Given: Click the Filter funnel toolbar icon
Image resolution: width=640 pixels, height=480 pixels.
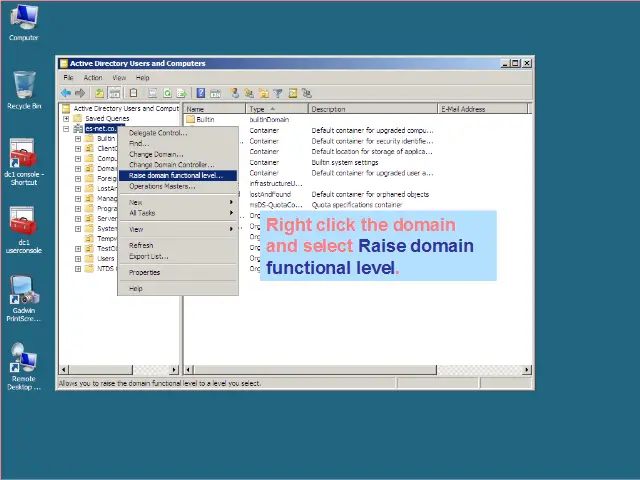Looking at the screenshot, I should click(278, 93).
